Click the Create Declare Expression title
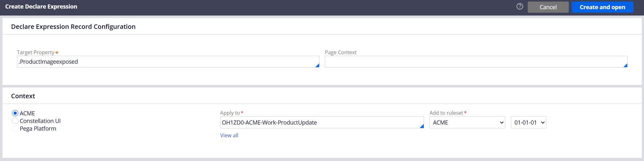 (41, 7)
